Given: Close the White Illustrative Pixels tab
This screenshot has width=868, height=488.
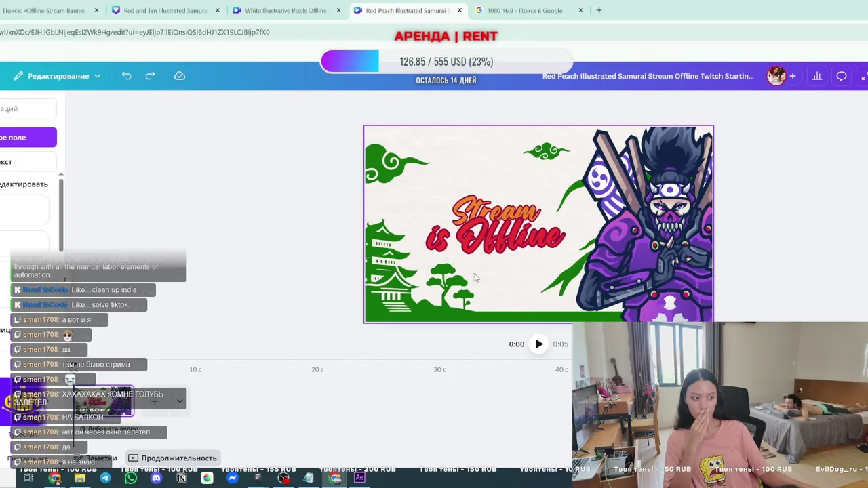Looking at the screenshot, I should [338, 11].
